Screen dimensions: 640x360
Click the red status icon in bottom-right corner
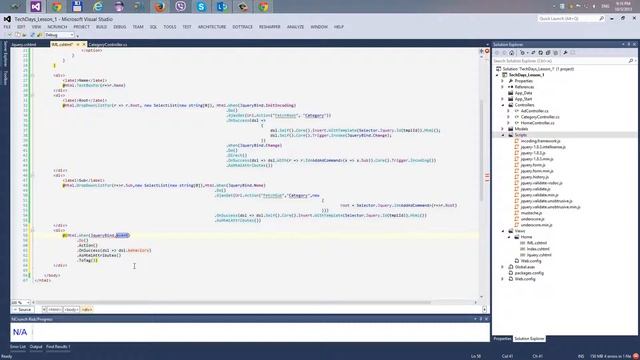(636, 356)
